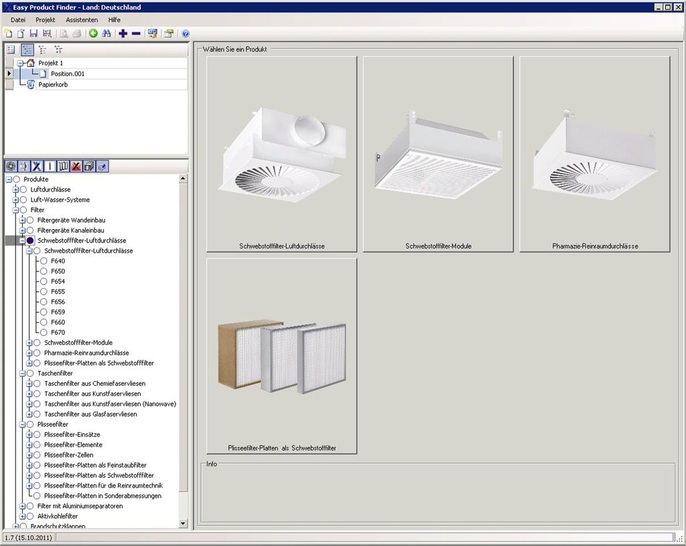The height and width of the screenshot is (546, 686).
Task: Click the blue plus add icon
Action: (x=123, y=33)
